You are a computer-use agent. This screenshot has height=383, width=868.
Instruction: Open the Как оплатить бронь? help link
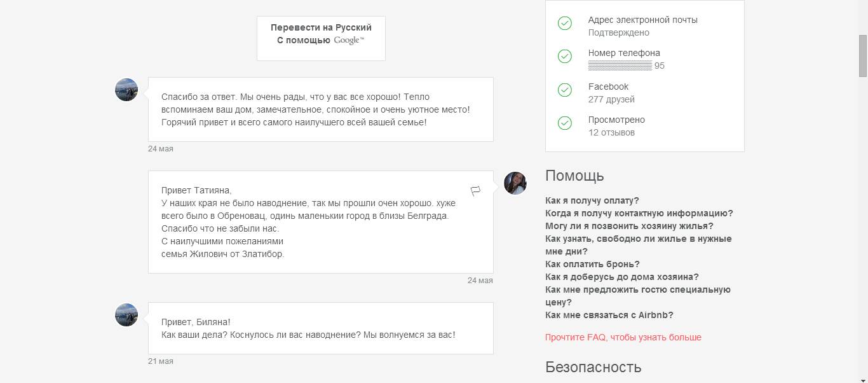[x=592, y=264]
